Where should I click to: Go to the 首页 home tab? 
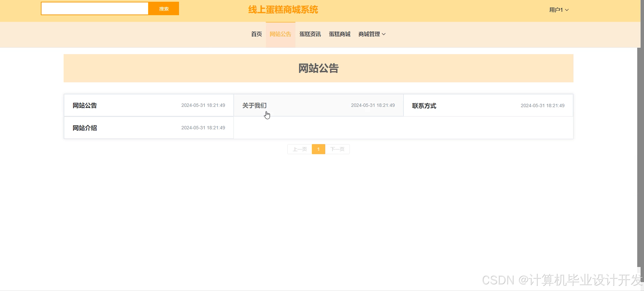tap(256, 34)
